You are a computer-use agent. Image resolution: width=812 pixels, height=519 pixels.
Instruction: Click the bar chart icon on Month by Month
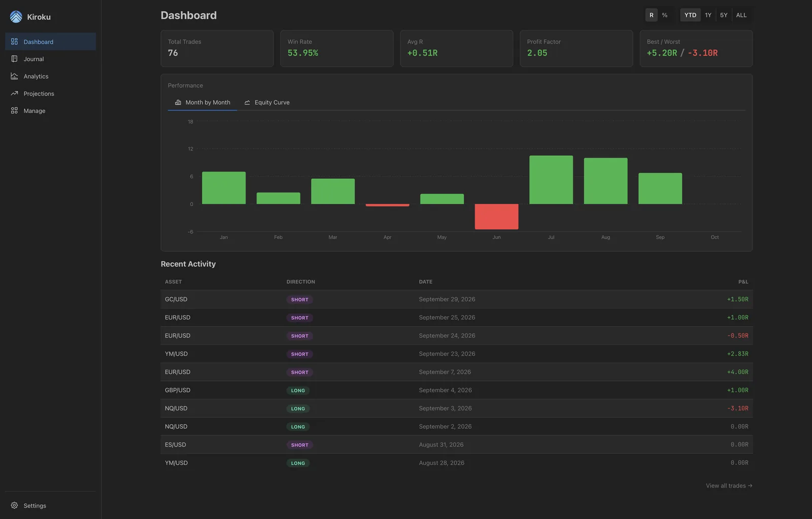[x=178, y=102]
